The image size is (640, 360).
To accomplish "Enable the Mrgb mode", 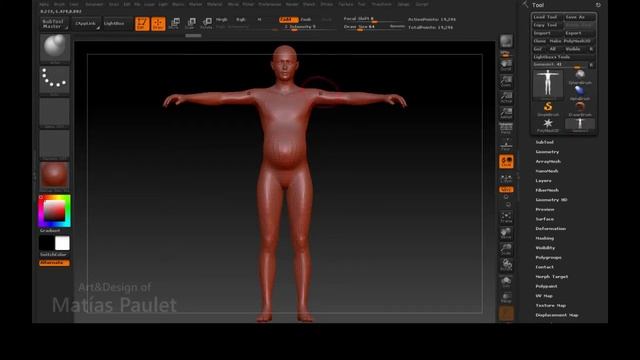I will point(222,19).
